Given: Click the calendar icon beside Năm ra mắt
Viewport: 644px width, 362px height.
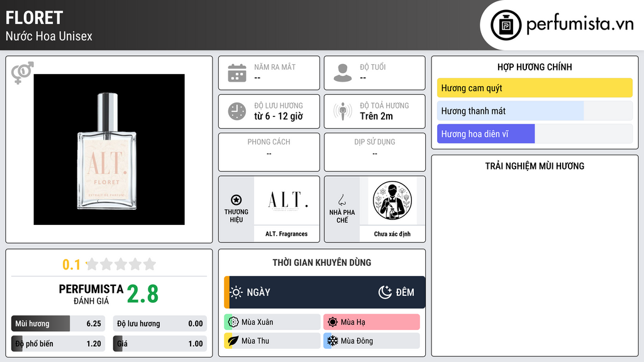Looking at the screenshot, I should pyautogui.click(x=237, y=73).
